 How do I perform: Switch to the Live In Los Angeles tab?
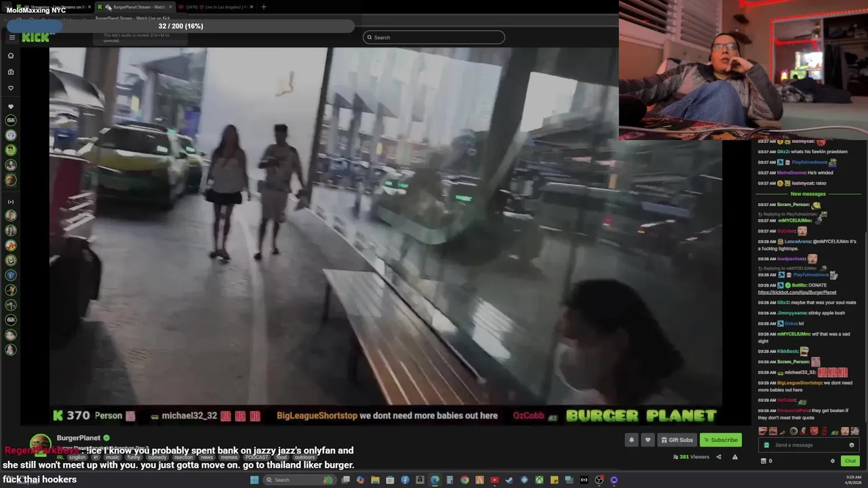pyautogui.click(x=216, y=7)
